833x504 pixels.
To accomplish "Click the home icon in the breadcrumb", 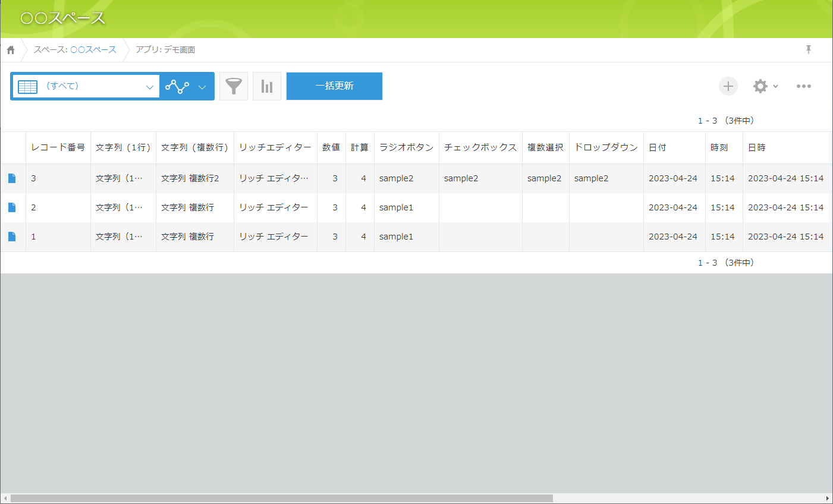I will 10,50.
